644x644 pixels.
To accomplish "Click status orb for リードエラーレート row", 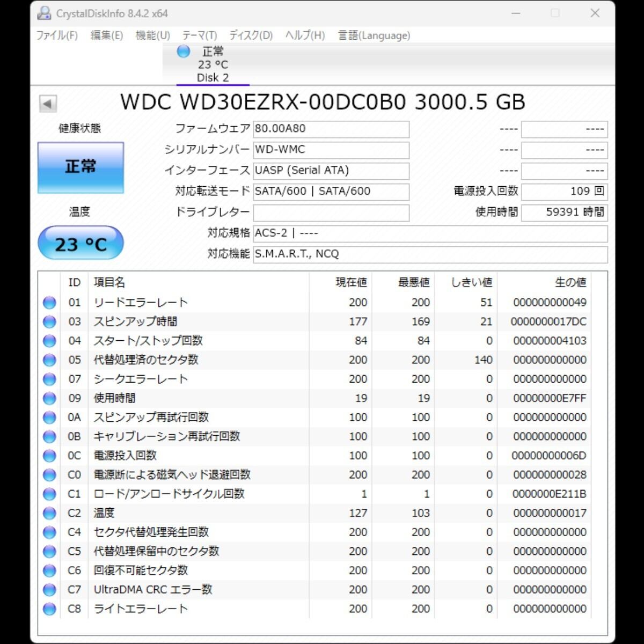I will (x=49, y=303).
